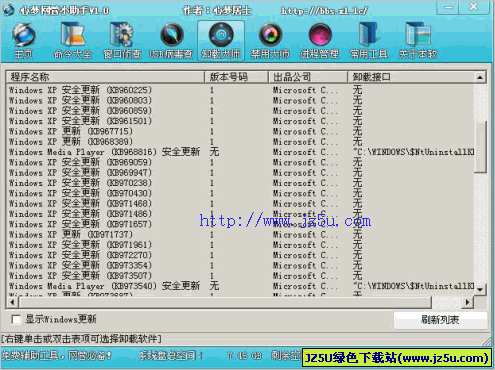Select the row containing KB971486
This screenshot has height=370, width=495.
click(x=240, y=214)
